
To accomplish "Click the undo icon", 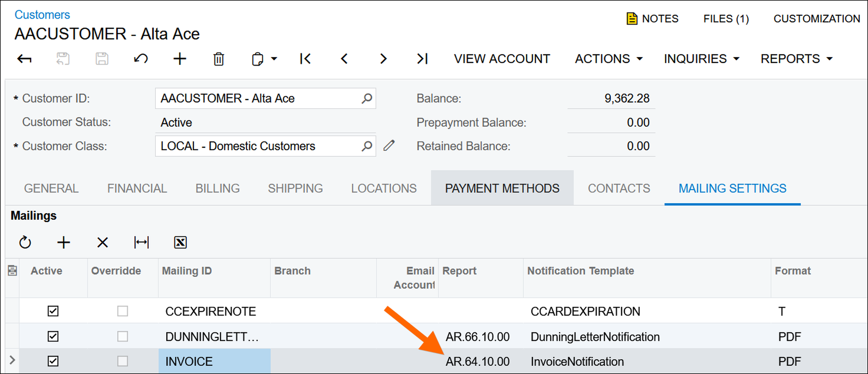I will [x=141, y=59].
